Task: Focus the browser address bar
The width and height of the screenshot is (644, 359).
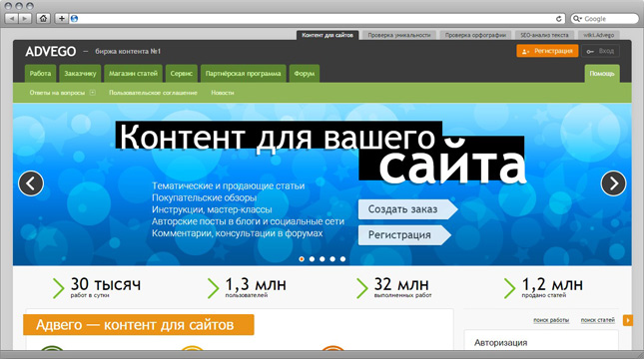Action: 317,19
